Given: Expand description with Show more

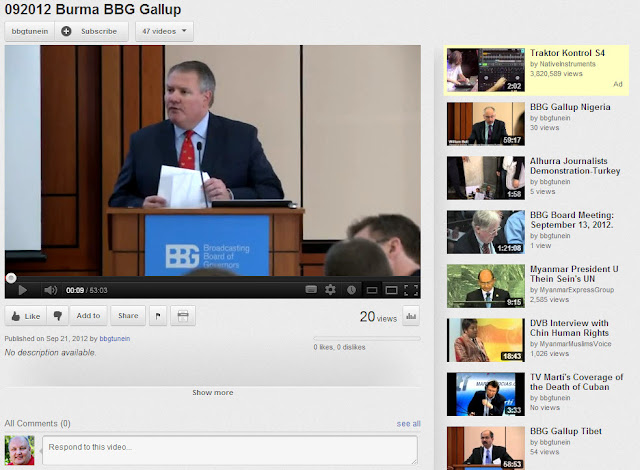Looking at the screenshot, I should coord(213,392).
